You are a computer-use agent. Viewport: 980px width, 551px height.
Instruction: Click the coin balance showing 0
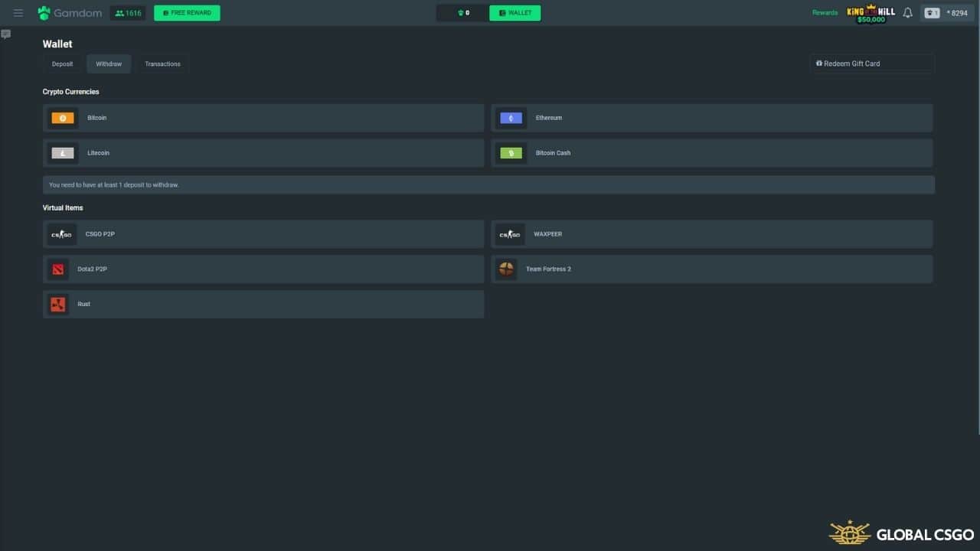tap(463, 13)
